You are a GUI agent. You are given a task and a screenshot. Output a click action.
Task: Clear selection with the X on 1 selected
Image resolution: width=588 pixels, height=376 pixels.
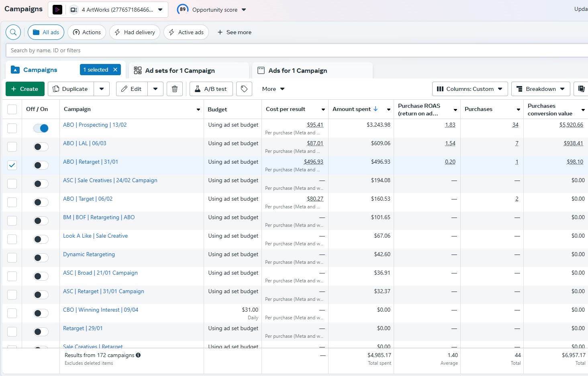click(x=115, y=70)
